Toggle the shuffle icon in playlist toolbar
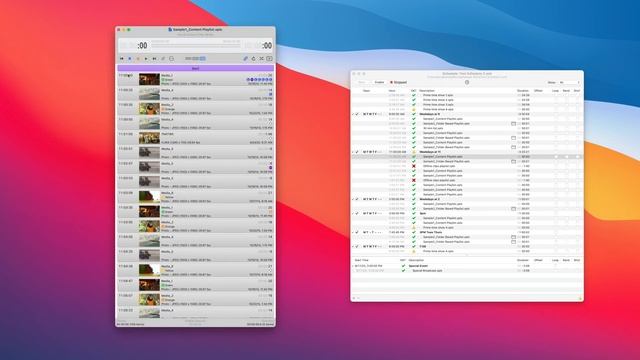 click(262, 59)
